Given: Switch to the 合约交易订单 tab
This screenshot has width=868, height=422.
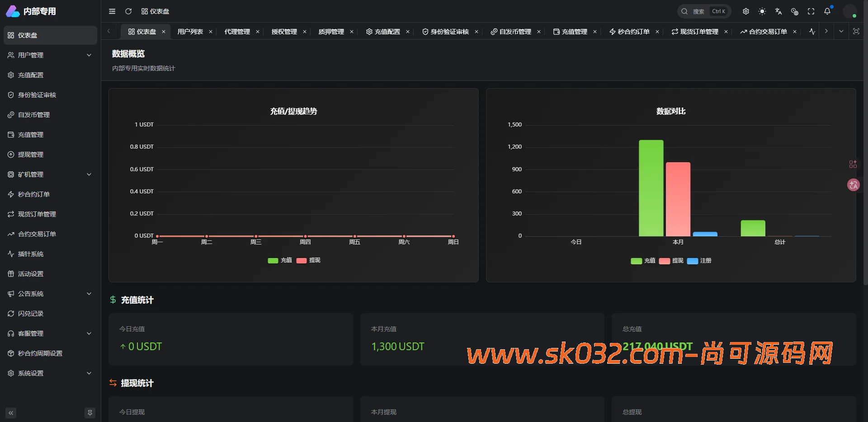Looking at the screenshot, I should [767, 32].
